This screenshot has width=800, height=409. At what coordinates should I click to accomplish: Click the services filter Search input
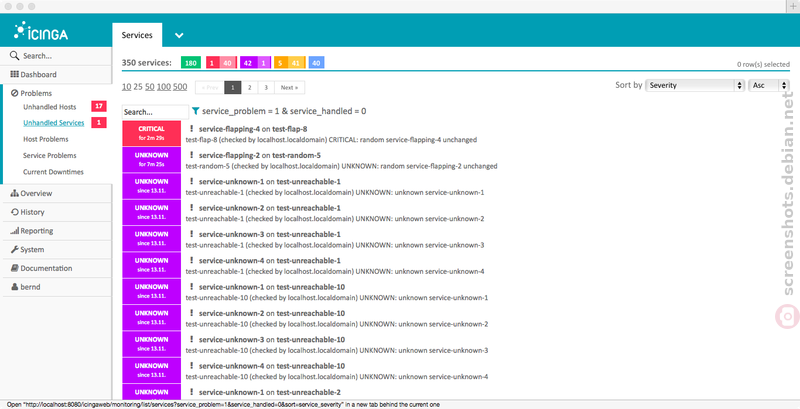click(x=155, y=112)
